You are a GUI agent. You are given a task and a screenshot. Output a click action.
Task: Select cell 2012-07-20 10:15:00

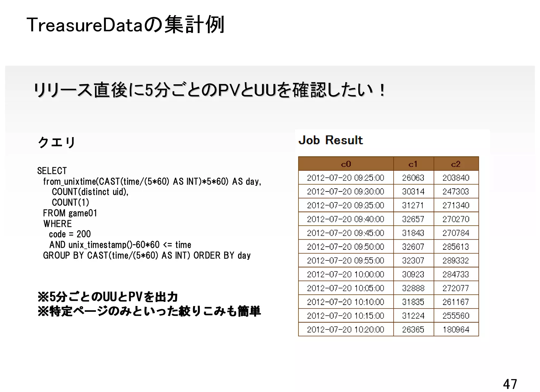[346, 316]
